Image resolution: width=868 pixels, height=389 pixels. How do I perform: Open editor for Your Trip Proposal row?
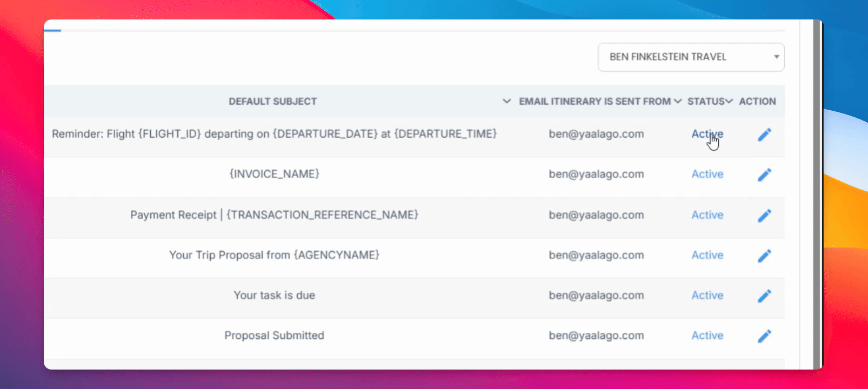point(764,256)
